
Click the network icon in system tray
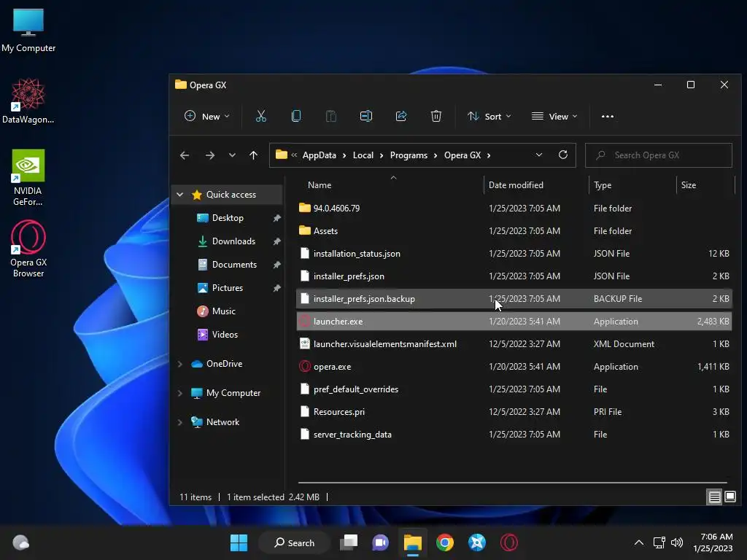(659, 542)
